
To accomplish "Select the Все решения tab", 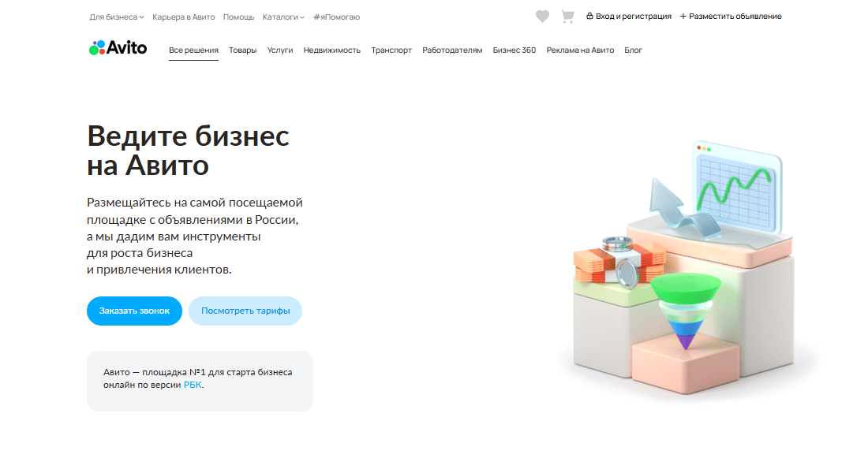I will coord(194,50).
